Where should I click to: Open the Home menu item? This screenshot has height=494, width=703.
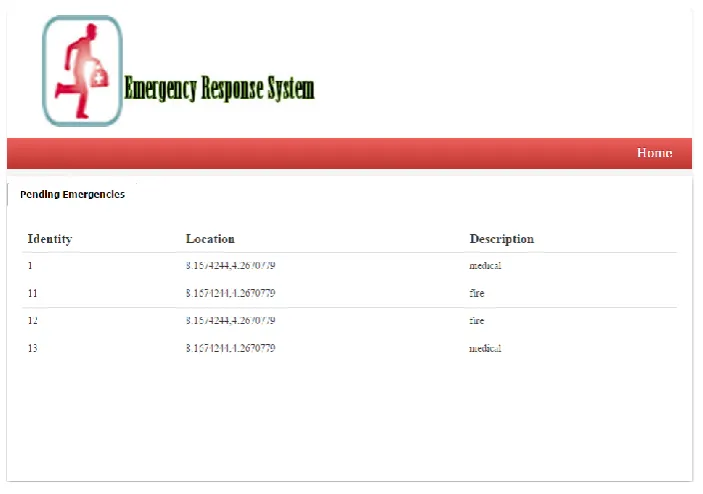[x=654, y=153]
